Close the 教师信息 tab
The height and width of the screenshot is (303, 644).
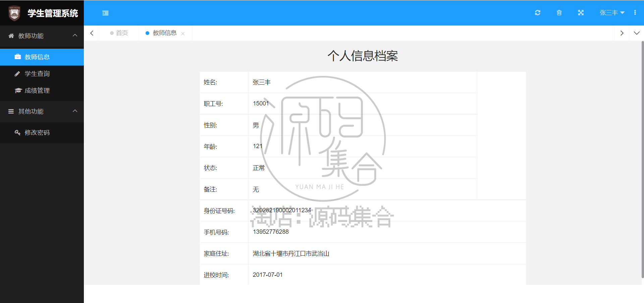183,33
